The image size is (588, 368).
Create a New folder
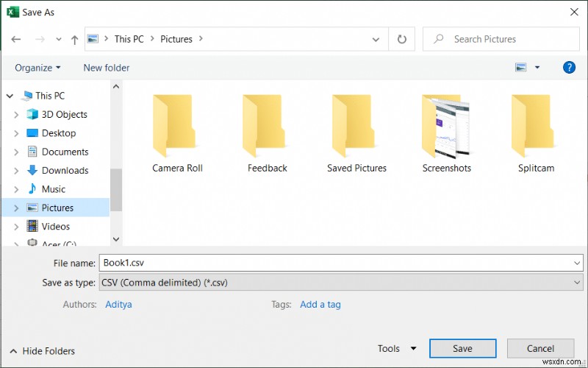click(x=107, y=68)
